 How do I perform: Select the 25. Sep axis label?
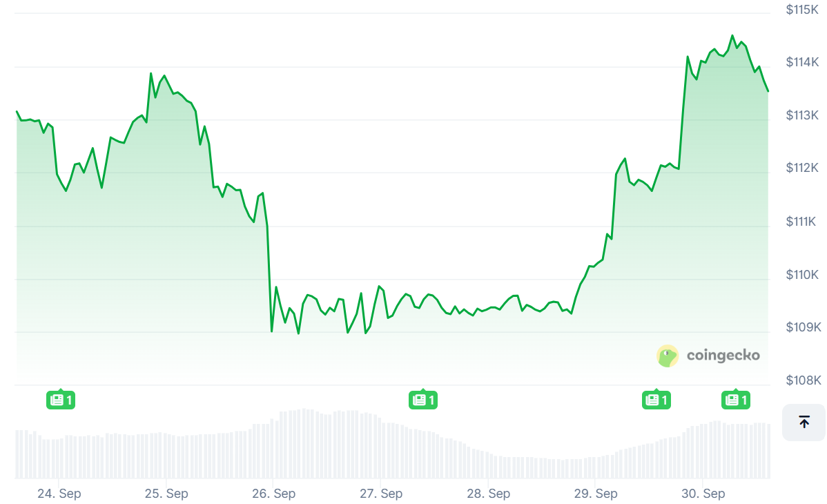click(166, 494)
